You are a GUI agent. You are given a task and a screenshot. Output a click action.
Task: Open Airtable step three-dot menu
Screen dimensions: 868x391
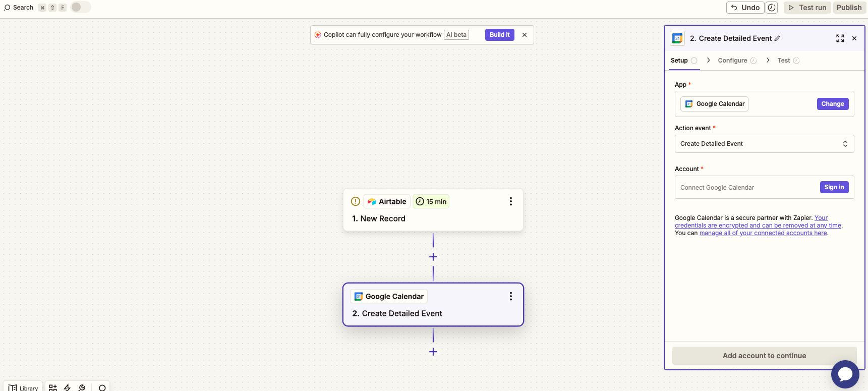[511, 201]
